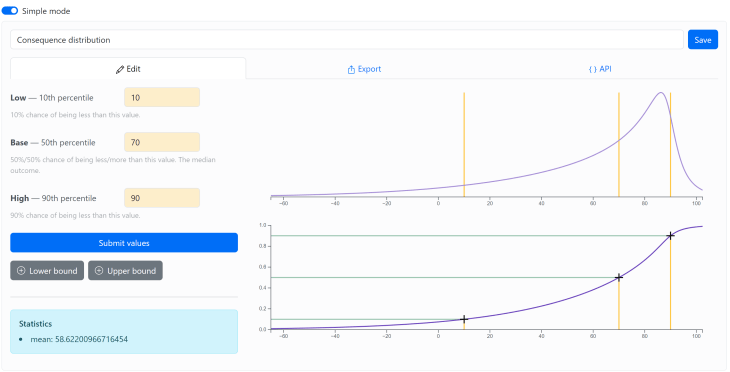Click the Low — 10th percentile label
The width and height of the screenshot is (730, 372).
(x=52, y=98)
